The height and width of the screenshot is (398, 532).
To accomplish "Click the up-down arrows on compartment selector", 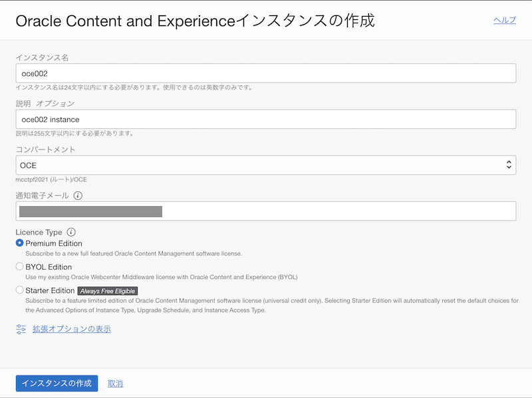I will (x=509, y=165).
